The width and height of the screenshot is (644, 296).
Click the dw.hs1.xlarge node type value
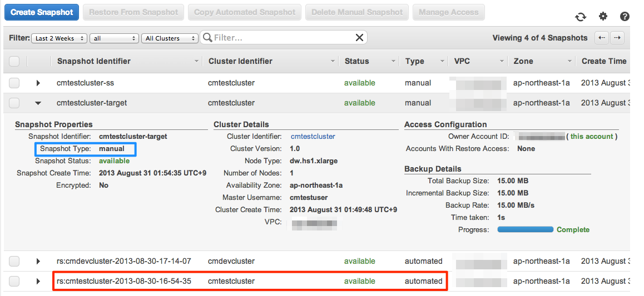(314, 160)
